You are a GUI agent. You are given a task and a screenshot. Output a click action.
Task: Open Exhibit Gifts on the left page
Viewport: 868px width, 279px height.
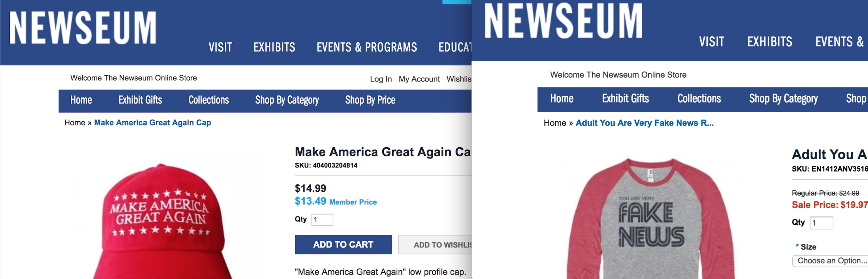coord(140,100)
